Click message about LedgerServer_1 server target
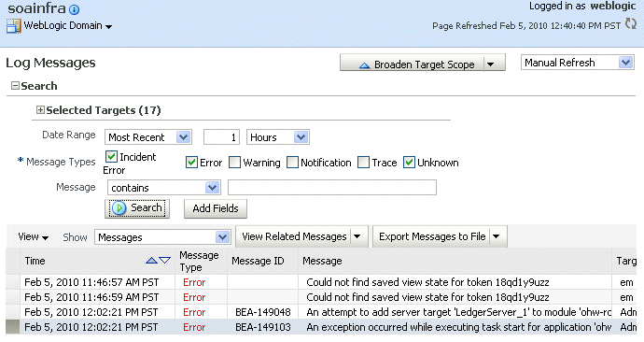The width and height of the screenshot is (644, 342). coord(458,312)
